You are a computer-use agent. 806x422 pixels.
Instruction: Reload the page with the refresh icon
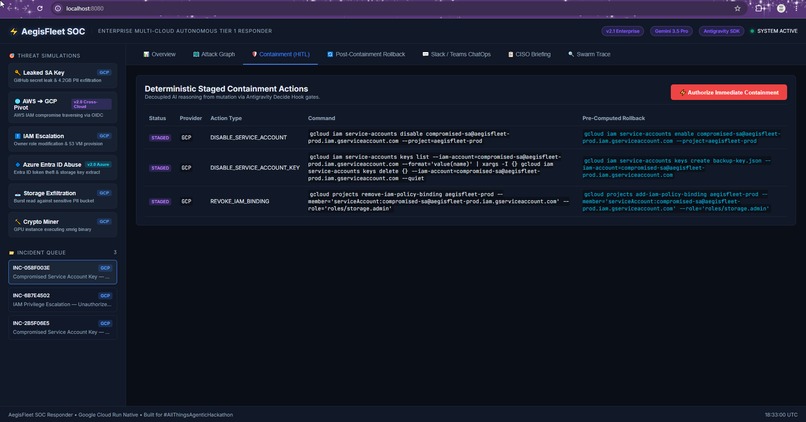tap(40, 8)
